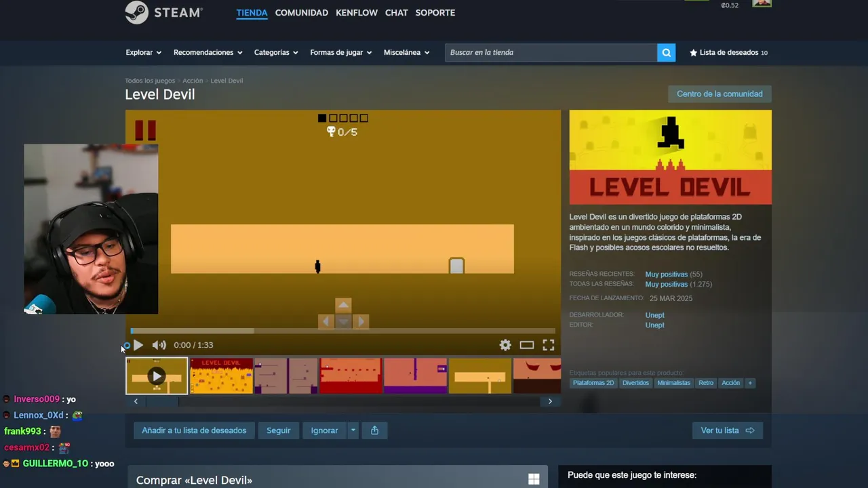Open the Level Devil breadcrumb link
This screenshot has height=488, width=868.
click(x=226, y=81)
